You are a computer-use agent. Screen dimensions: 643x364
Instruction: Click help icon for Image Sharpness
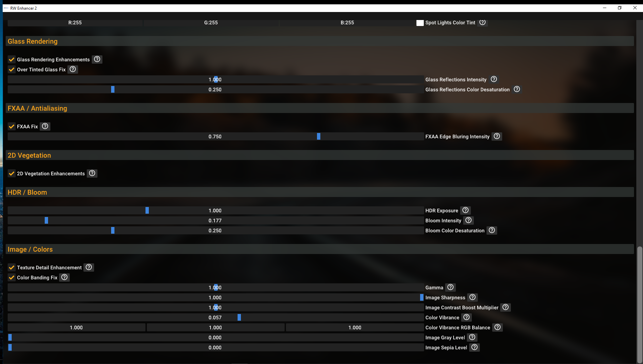(x=472, y=297)
